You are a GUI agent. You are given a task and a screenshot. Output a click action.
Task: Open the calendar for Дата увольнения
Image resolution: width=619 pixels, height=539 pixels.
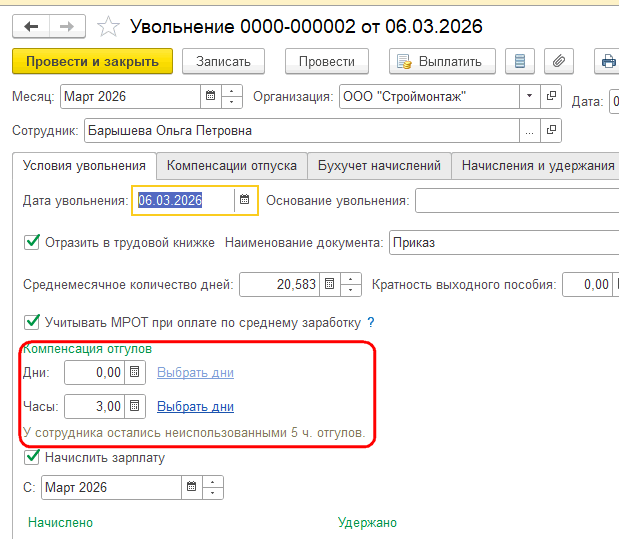pos(245,200)
